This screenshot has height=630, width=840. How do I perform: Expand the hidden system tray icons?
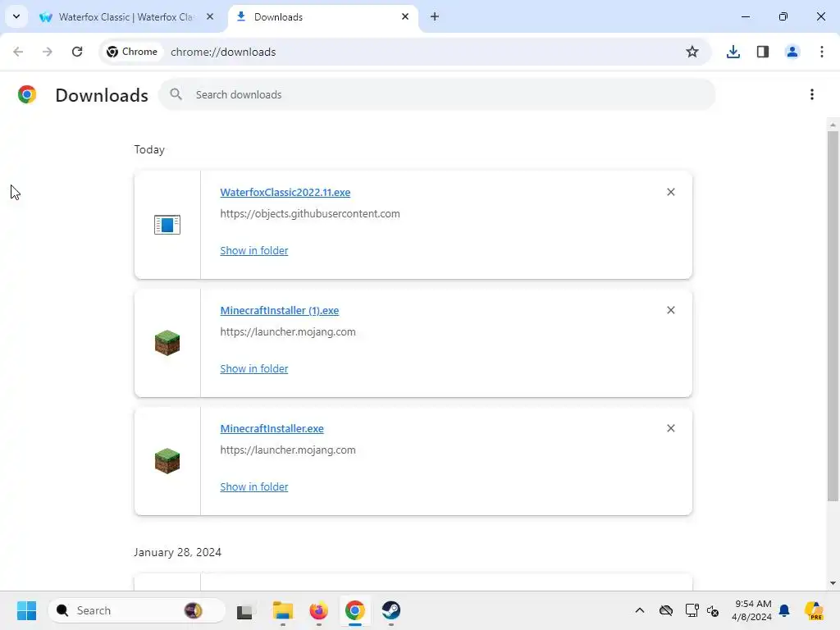click(640, 610)
